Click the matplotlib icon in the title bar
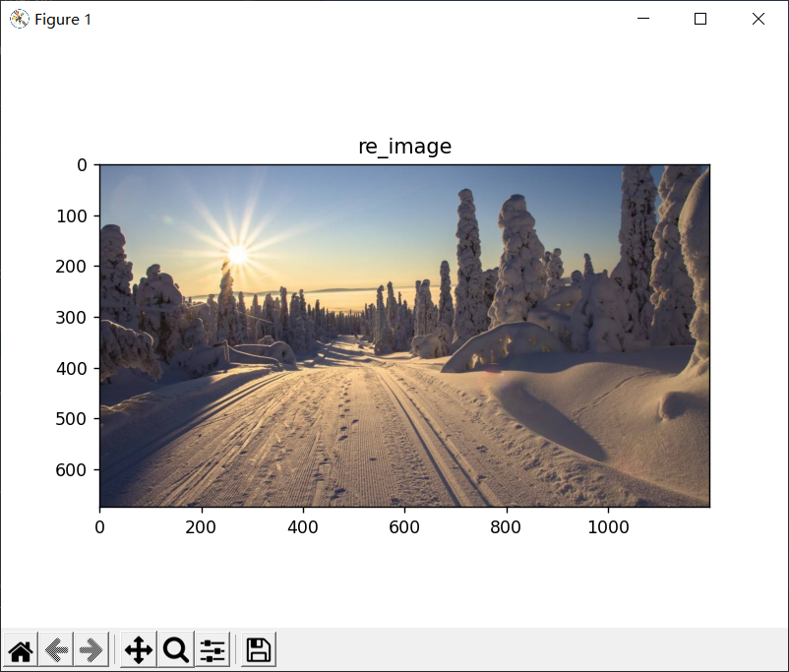 (19, 19)
